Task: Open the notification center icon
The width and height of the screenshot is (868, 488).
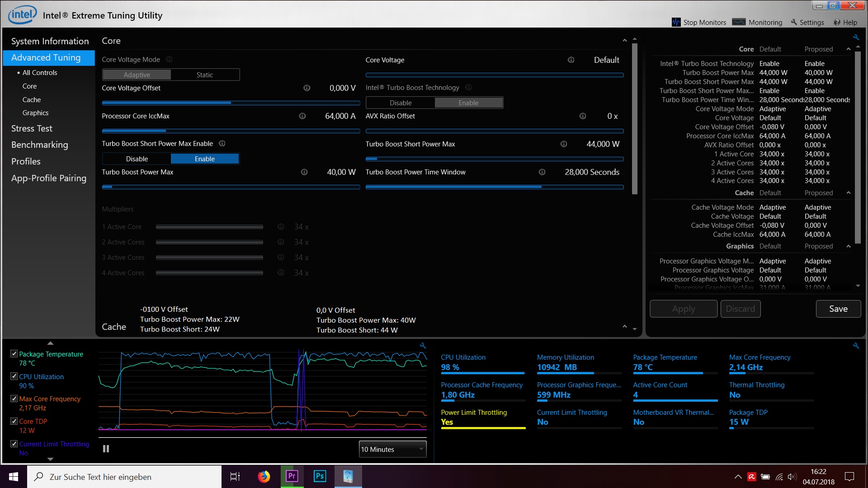Action: 849,476
